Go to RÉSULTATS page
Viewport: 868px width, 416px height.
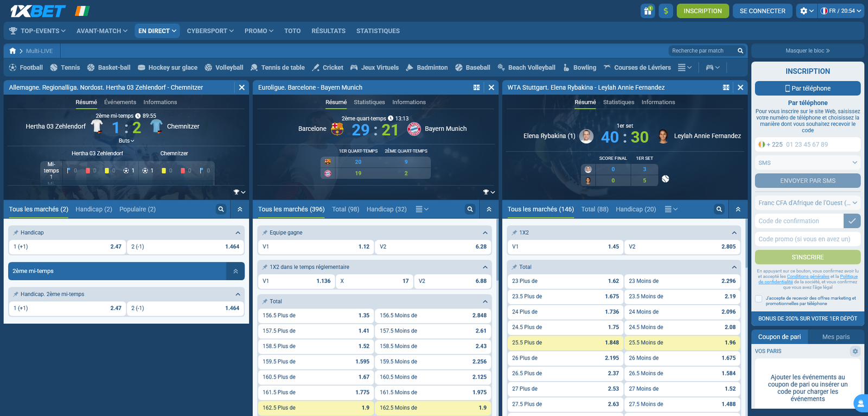click(328, 31)
